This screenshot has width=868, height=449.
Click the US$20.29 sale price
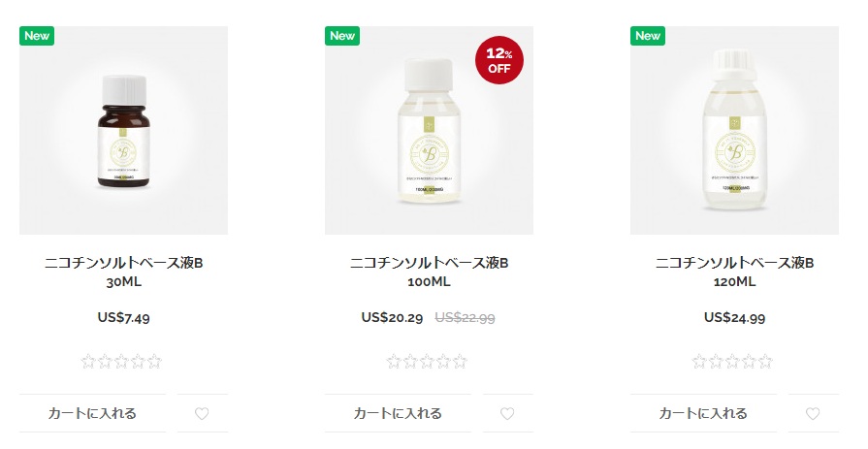[392, 317]
